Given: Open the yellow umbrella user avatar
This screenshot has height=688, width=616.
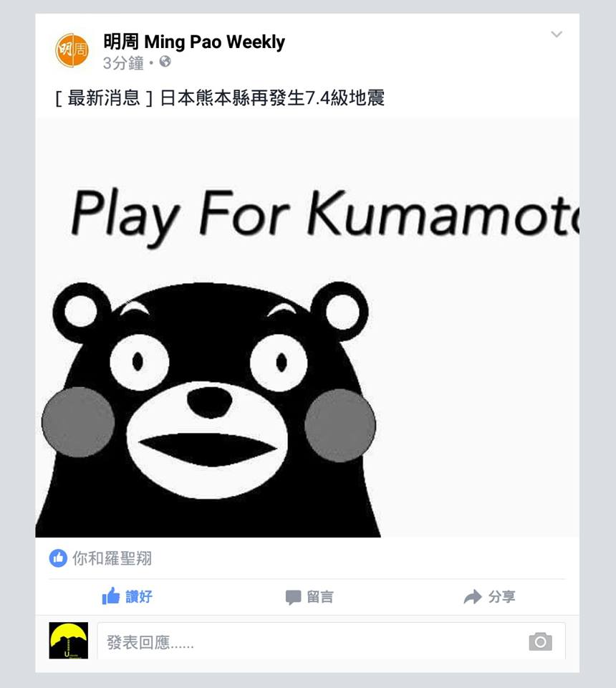Looking at the screenshot, I should pyautogui.click(x=68, y=640).
